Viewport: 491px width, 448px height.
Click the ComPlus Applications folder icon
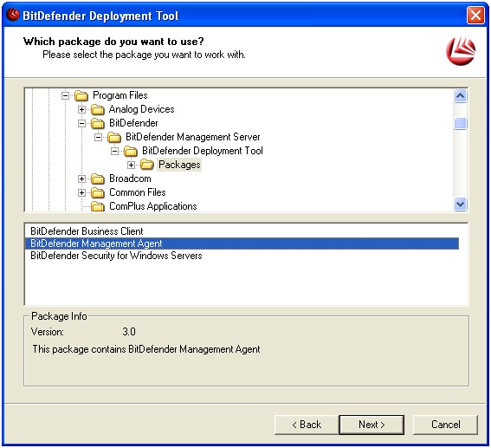pos(98,206)
